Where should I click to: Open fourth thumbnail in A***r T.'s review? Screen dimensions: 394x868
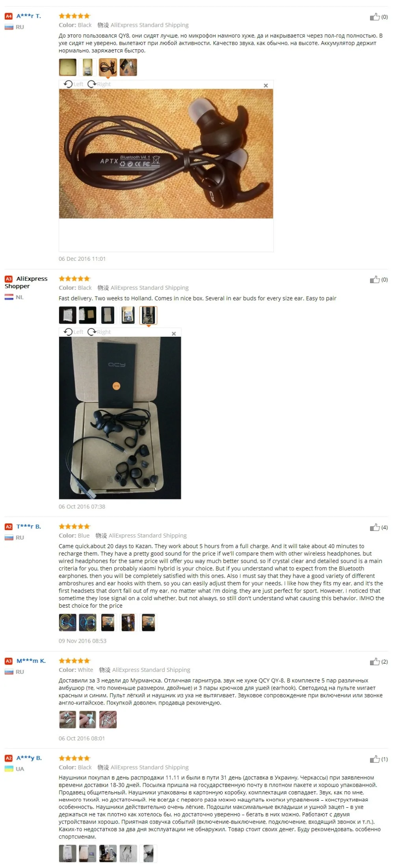(128, 67)
